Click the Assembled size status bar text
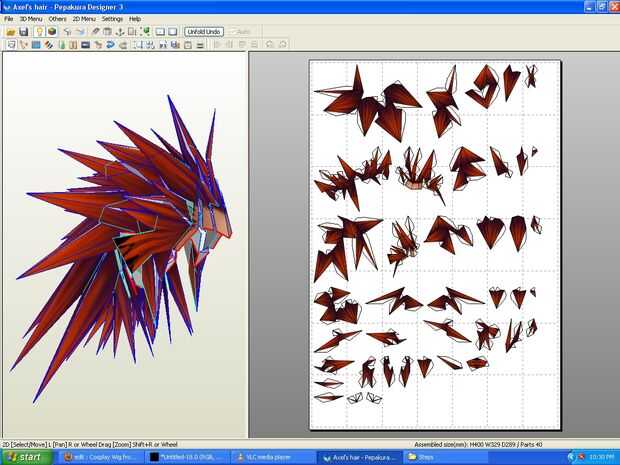This screenshot has height=465, width=620. point(478,444)
